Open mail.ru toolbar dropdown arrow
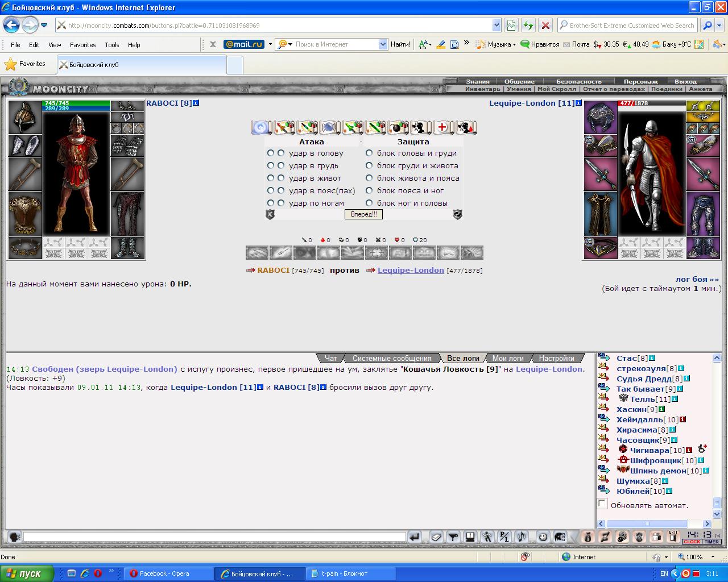Image resolution: width=728 pixels, height=582 pixels. pyautogui.click(x=270, y=44)
